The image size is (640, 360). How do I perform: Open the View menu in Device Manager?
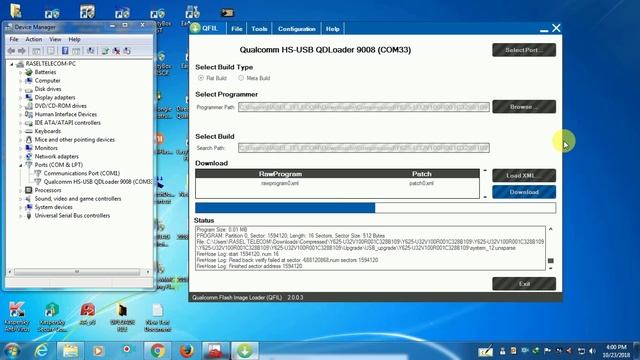coord(55,39)
